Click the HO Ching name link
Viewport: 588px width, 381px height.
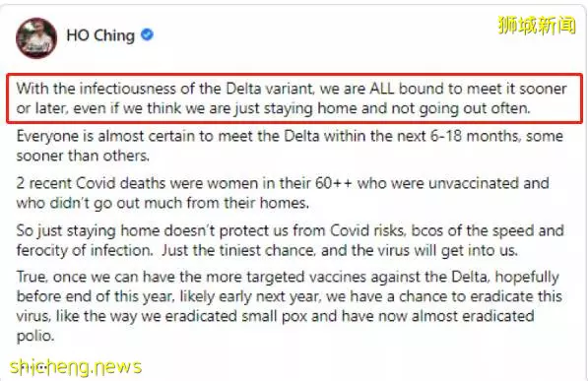pos(100,35)
